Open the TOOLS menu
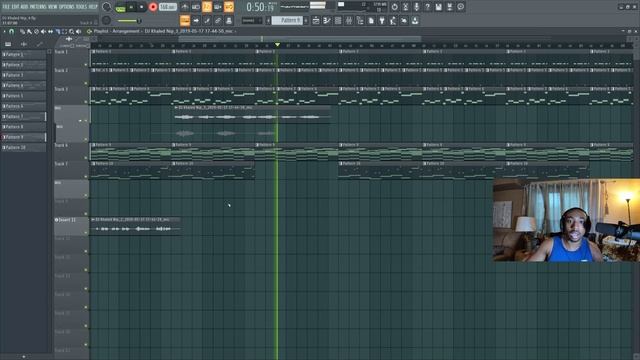Screen dimensions: 640x360 pos(81,7)
